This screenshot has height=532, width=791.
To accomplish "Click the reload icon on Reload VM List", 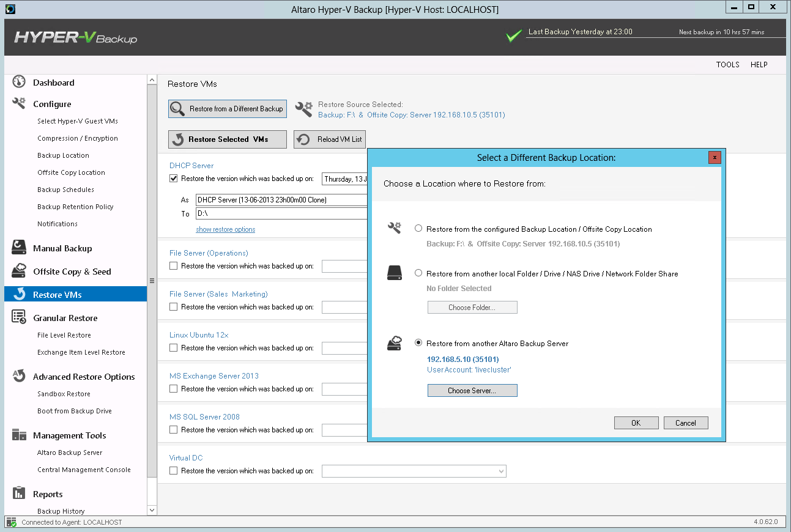I will [x=303, y=139].
